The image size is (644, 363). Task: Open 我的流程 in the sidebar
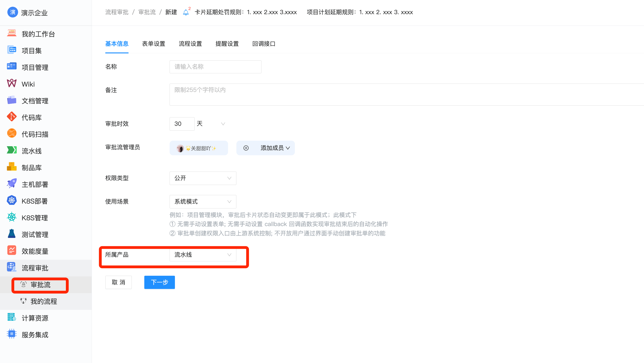pos(44,301)
